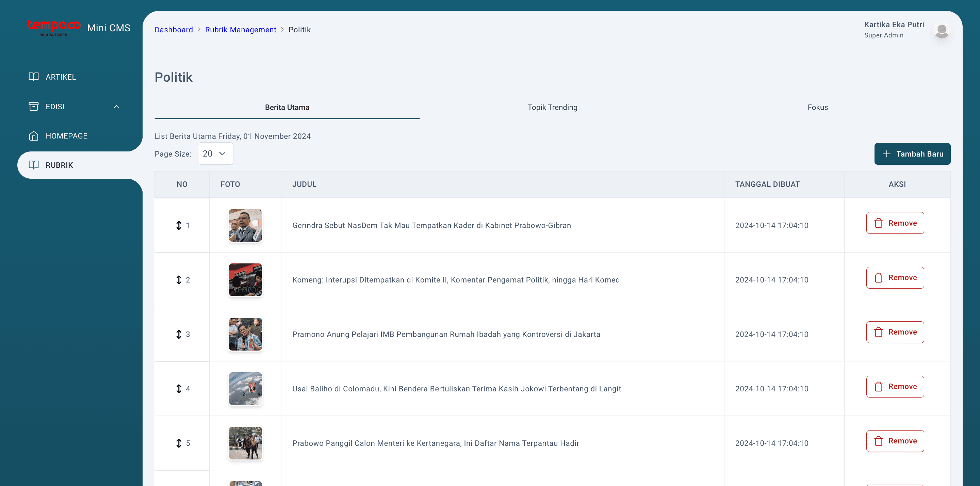
Task: Open the Rubrik Management breadcrumb link
Action: click(241, 30)
